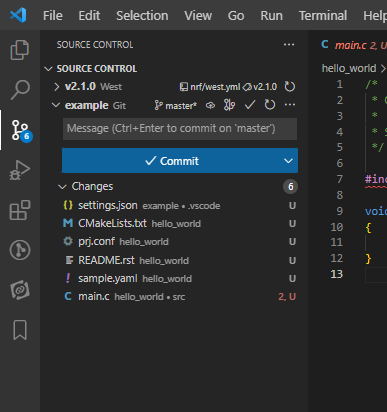Refresh the v2.1.0 West repository

[x=290, y=87]
